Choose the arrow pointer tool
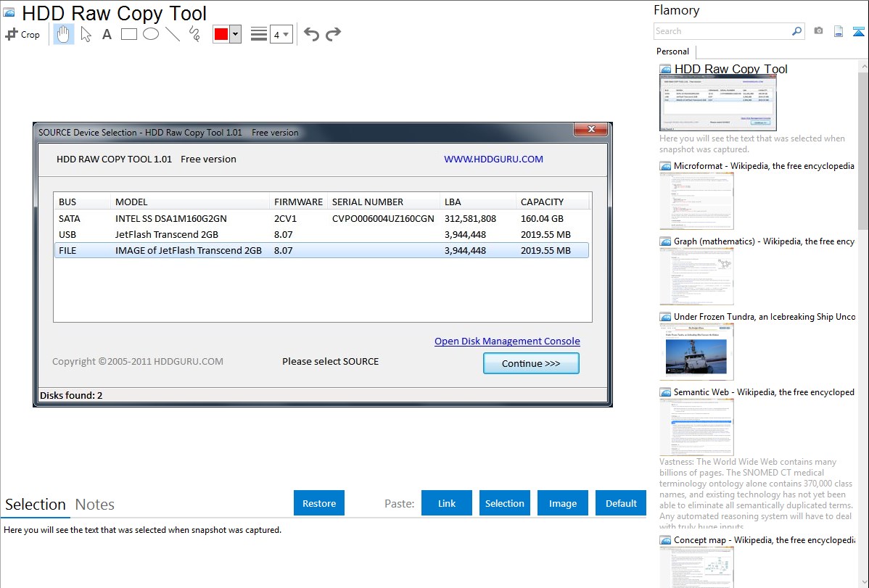869x588 pixels. 86,34
